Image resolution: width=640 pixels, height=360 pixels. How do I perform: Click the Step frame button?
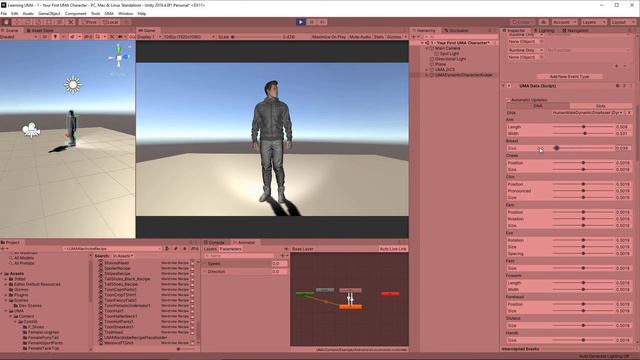pos(322,22)
